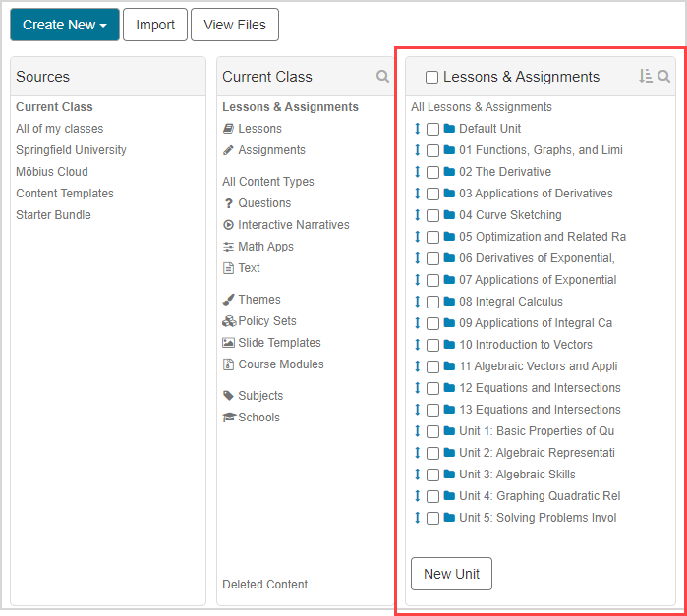Select Springfield University source
The image size is (687, 616).
coord(71,150)
